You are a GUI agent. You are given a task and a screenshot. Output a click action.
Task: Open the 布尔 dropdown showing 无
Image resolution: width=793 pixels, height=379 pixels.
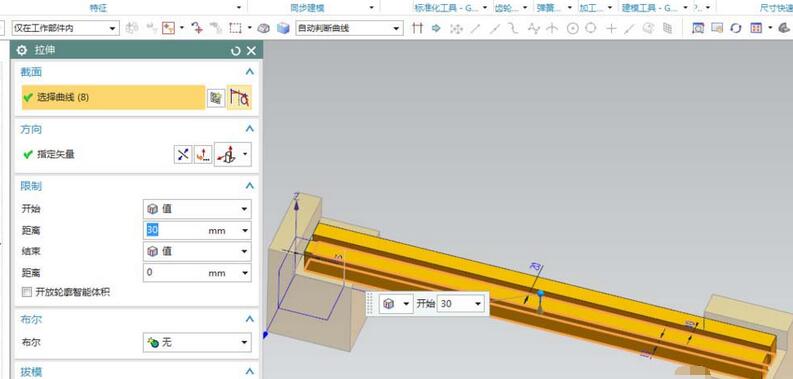point(197,343)
